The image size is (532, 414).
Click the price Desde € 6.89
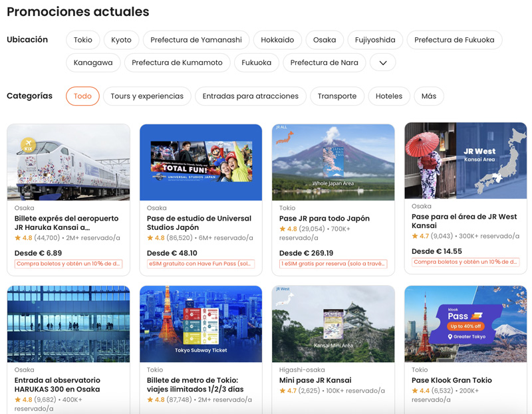(38, 253)
